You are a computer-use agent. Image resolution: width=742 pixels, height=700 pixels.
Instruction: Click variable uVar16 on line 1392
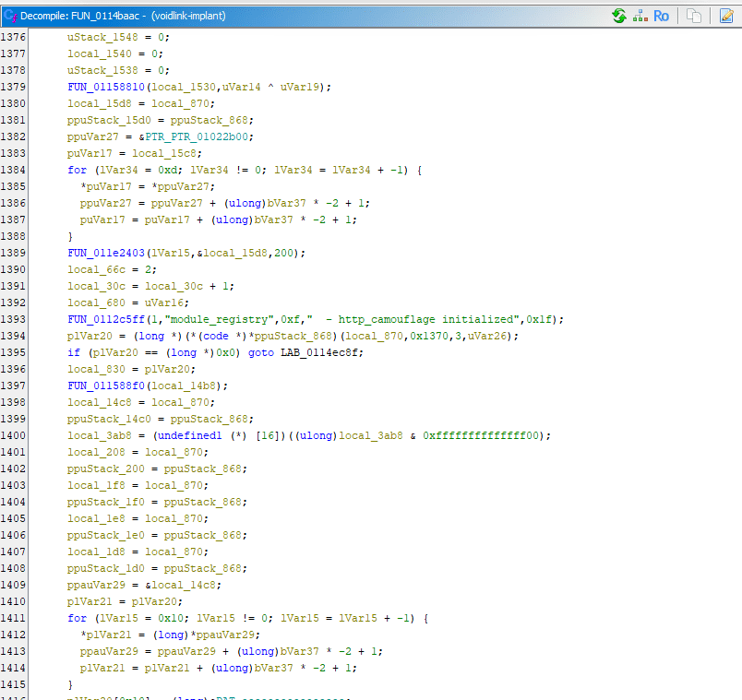tap(163, 303)
